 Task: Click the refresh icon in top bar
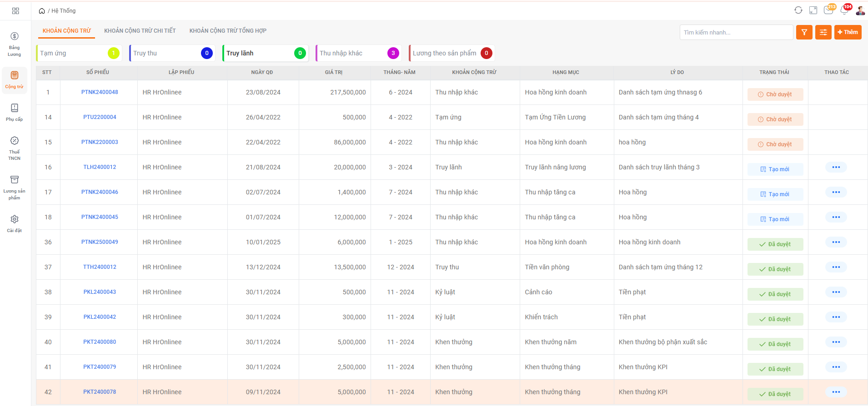click(798, 10)
